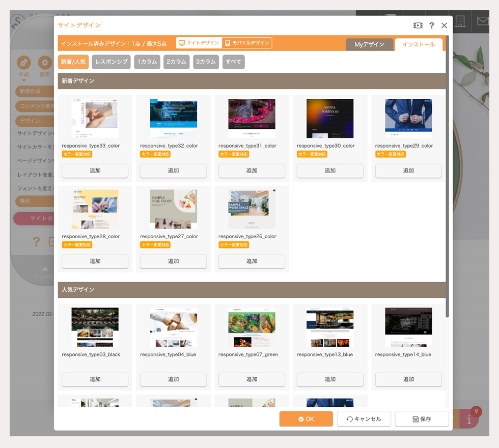Select the モバイルデザイン toggle option
Image resolution: width=499 pixels, height=448 pixels.
[x=247, y=43]
